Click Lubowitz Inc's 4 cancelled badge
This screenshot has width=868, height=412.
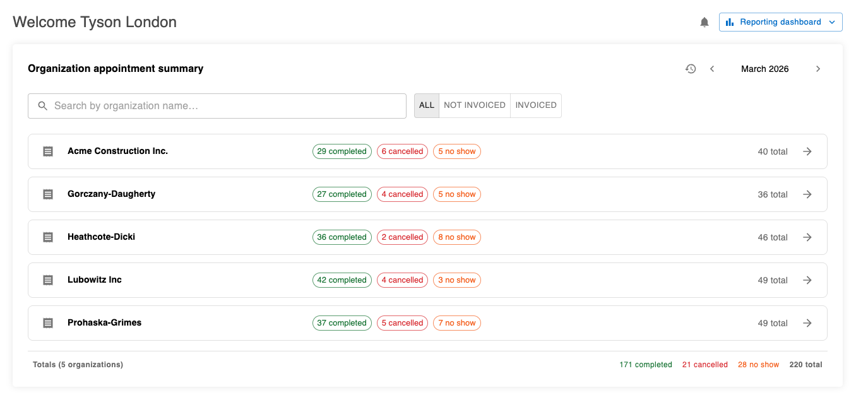(402, 280)
